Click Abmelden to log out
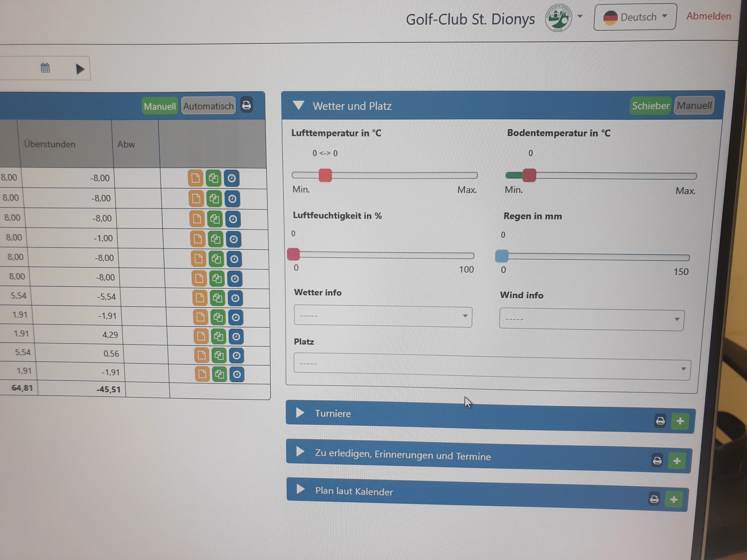The width and height of the screenshot is (747, 560). 708,16
